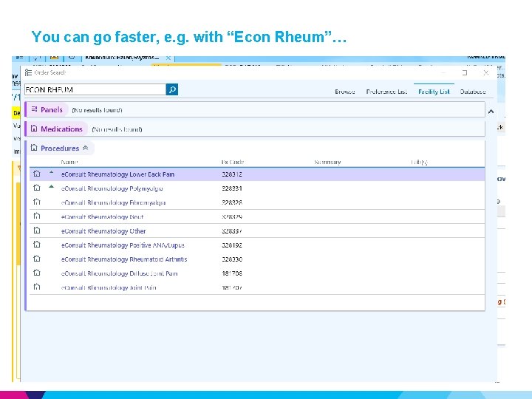Click the Order Search list icon
Screen dimensions: 532x399
point(29,72)
